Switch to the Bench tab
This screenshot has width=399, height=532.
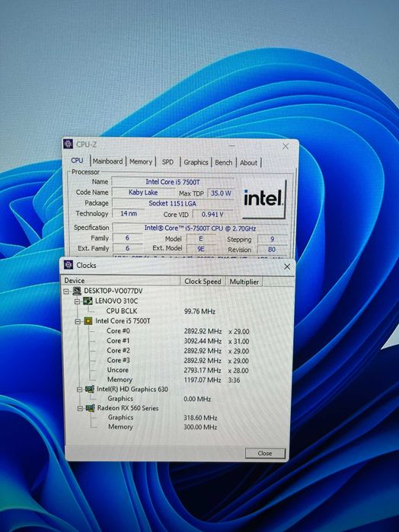(x=223, y=163)
